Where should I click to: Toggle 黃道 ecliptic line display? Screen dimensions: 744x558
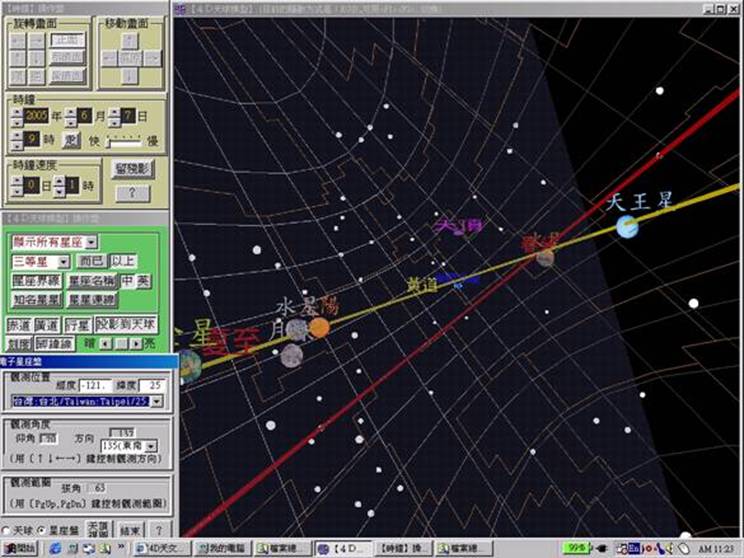click(46, 326)
